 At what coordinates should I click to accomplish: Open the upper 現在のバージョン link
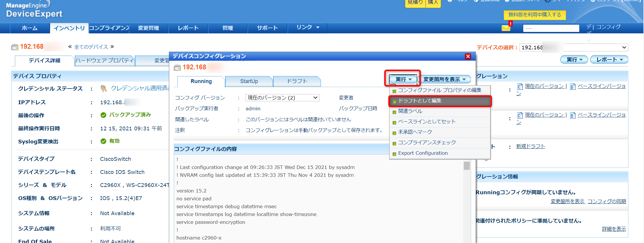tap(544, 86)
